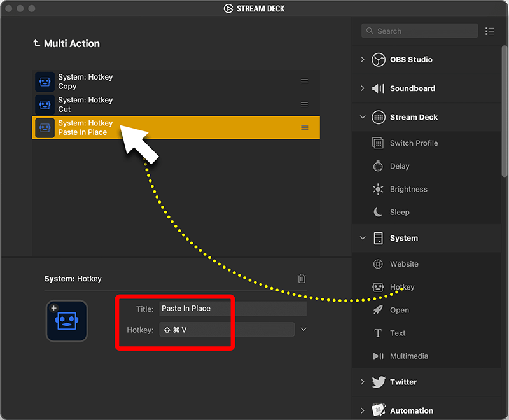Delete the hotkey action with trash icon
509x420 pixels.
pos(302,279)
